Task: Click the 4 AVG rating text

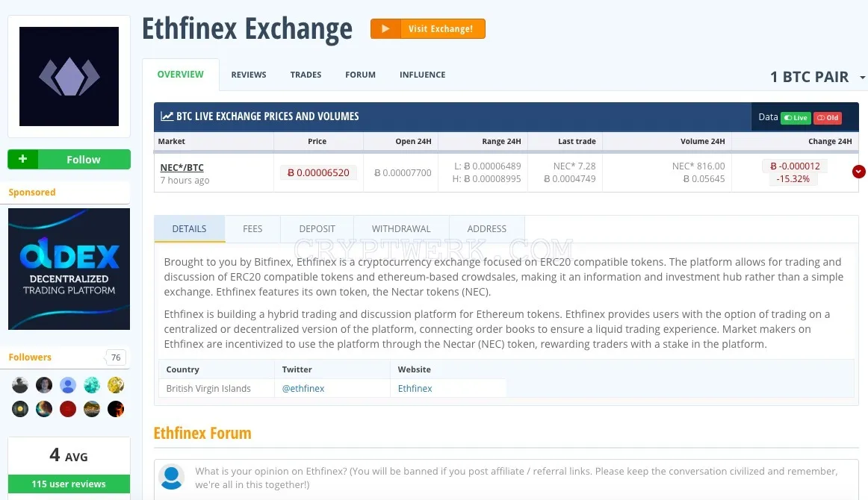Action: click(69, 456)
